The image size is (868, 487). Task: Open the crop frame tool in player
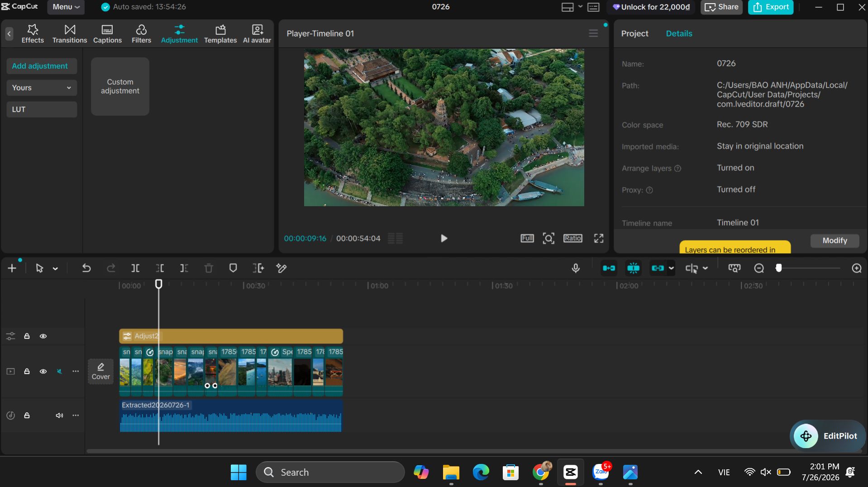(548, 238)
